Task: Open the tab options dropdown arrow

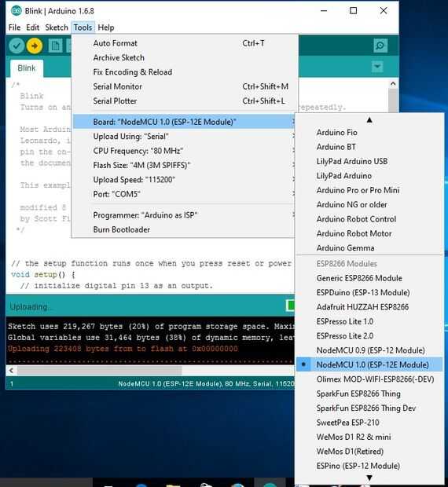Action: pos(377,67)
